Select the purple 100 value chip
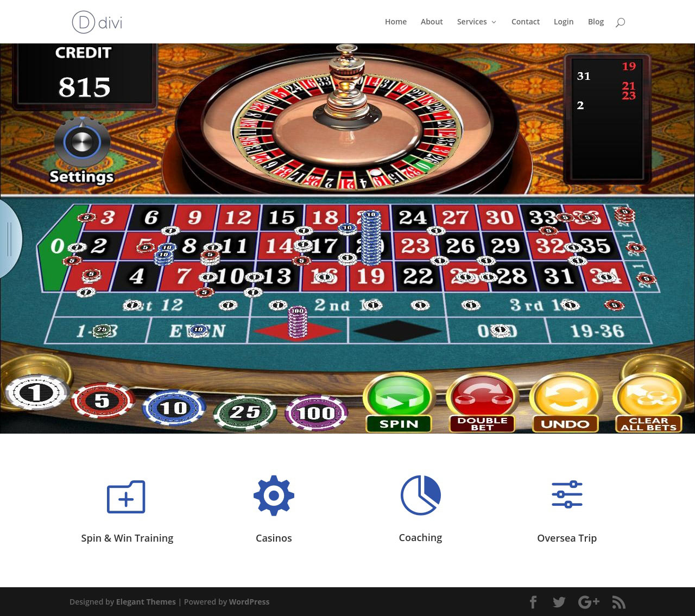 (x=316, y=413)
